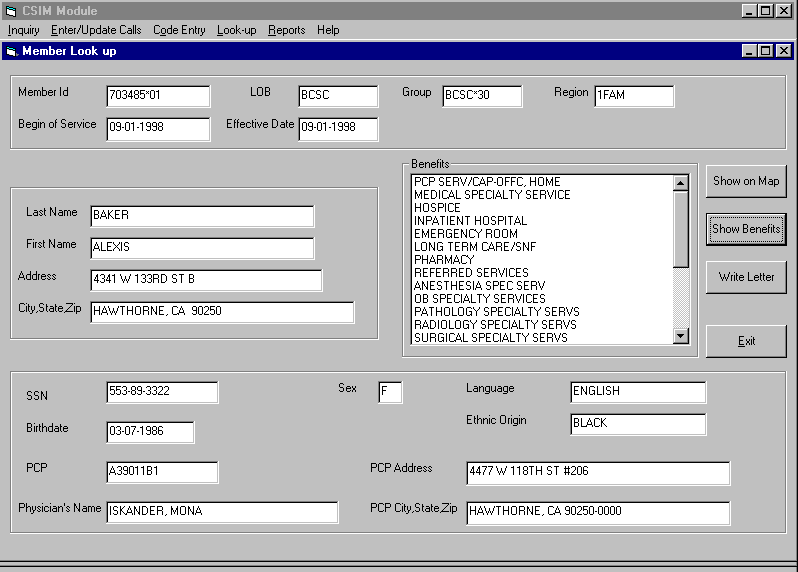This screenshot has width=798, height=572.
Task: Click the First Name field ALEXIS
Action: [x=202, y=248]
